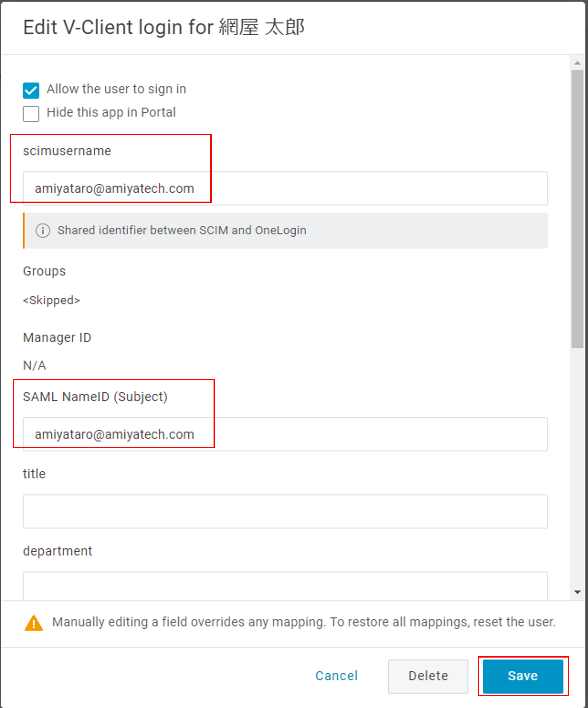The height and width of the screenshot is (708, 588).
Task: Cancel editing the login
Action: (337, 676)
